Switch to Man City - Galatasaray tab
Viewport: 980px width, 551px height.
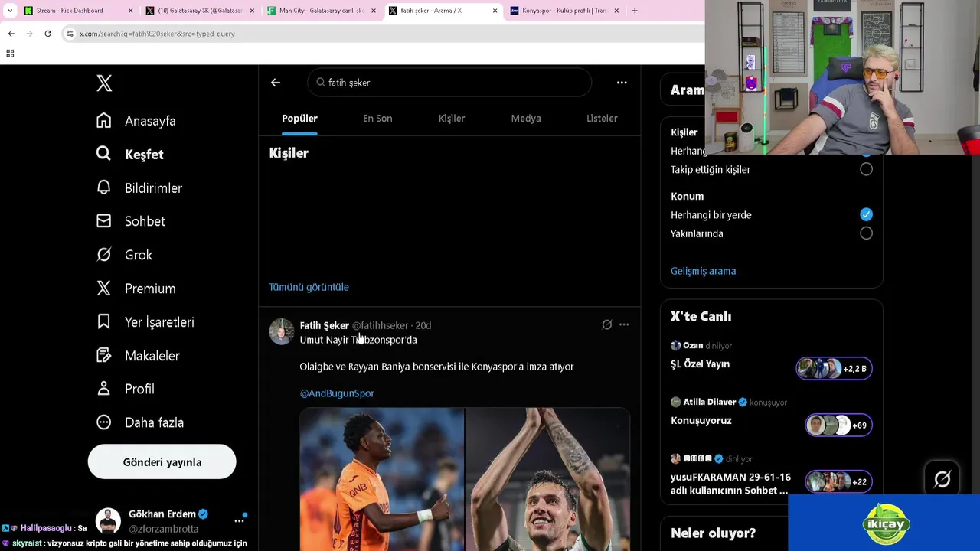coord(322,11)
